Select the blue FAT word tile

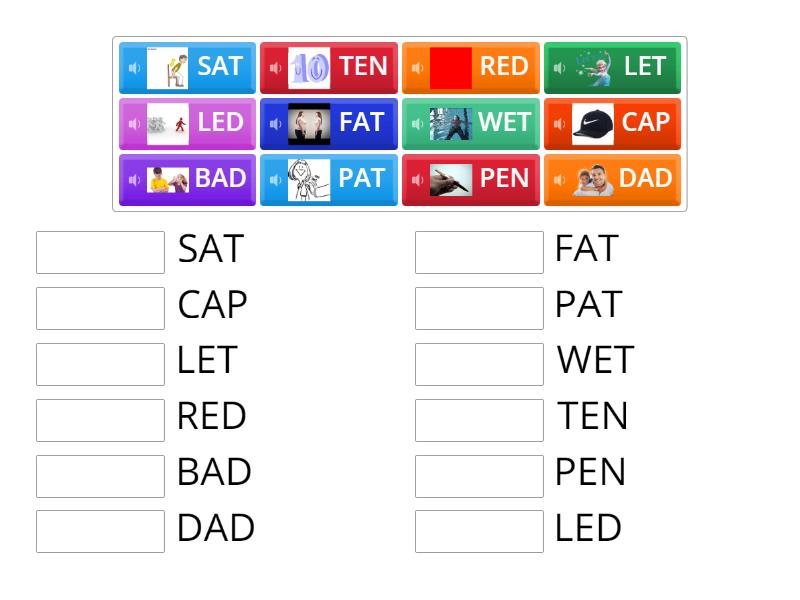pos(328,123)
